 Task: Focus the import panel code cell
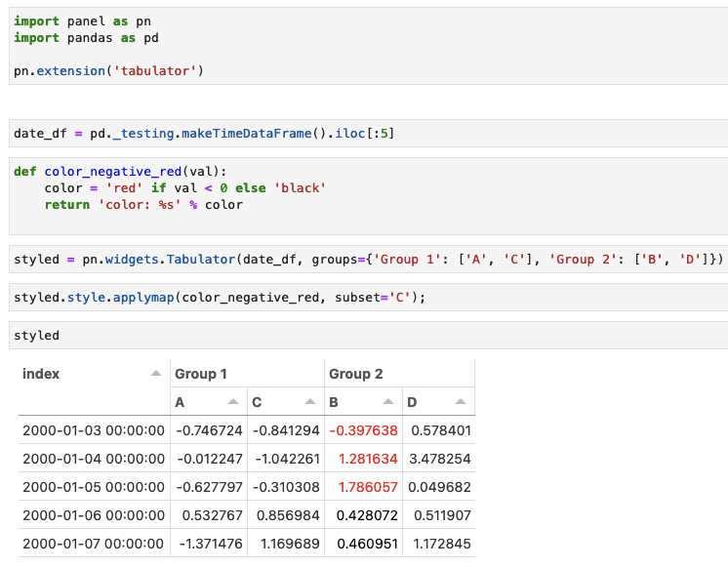(x=369, y=46)
